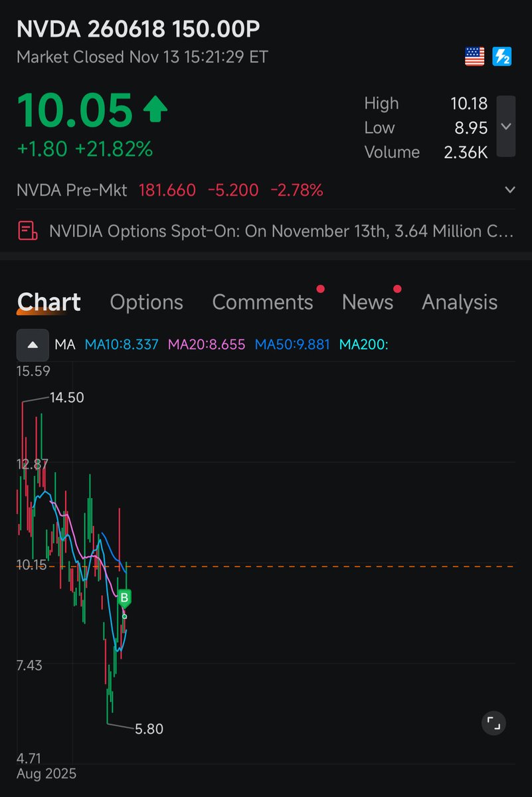Tap the High value 10.18
Viewport: 532px width, 797px height.
tap(468, 104)
